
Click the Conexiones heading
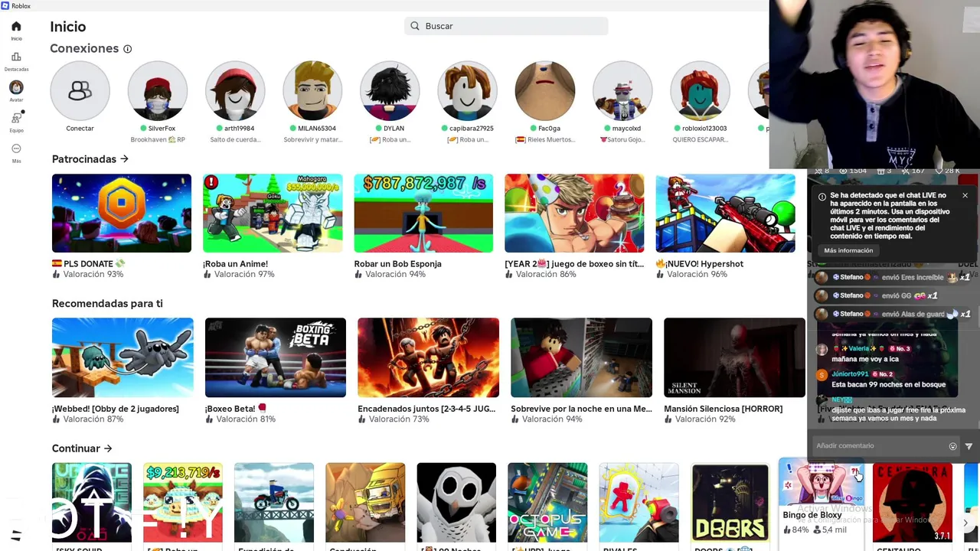point(84,48)
